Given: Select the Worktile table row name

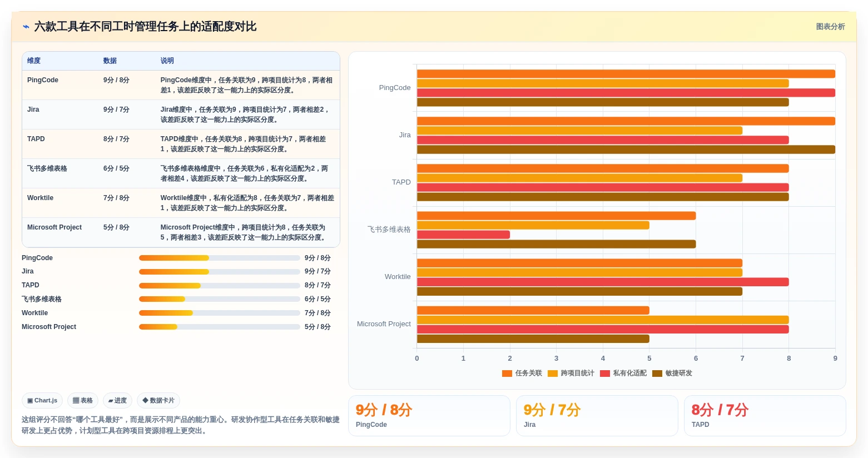Looking at the screenshot, I should 41,198.
